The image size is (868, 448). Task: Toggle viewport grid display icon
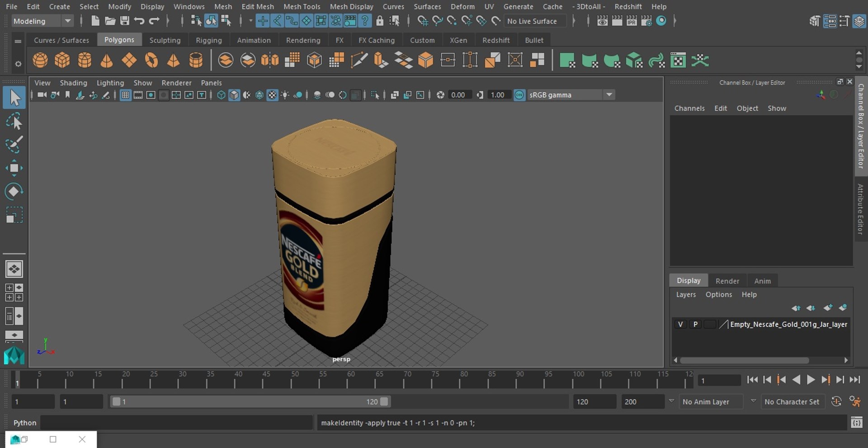pyautogui.click(x=125, y=95)
